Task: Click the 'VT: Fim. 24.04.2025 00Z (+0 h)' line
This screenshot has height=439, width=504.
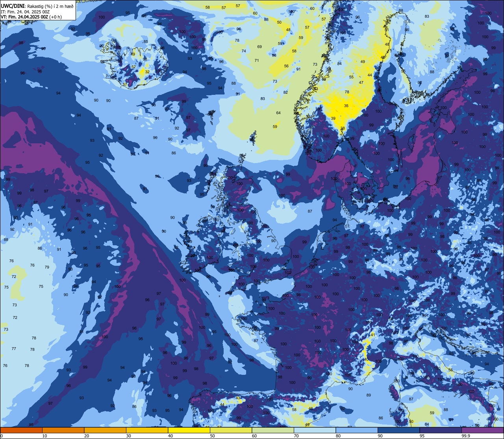Action: coord(31,17)
